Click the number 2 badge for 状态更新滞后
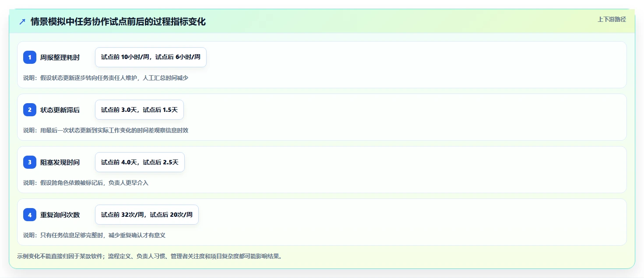Screen dimensions: 644x278 [x=30, y=110]
